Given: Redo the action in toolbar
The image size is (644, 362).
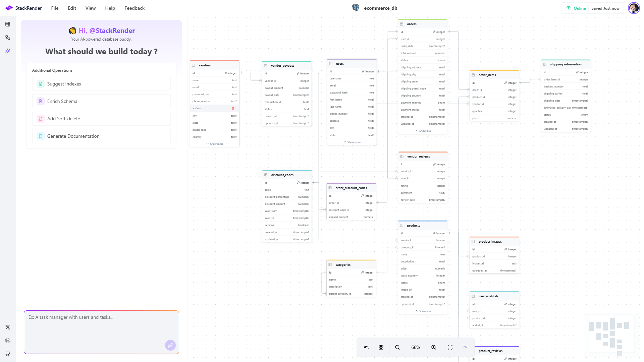Looking at the screenshot, I should (x=465, y=347).
